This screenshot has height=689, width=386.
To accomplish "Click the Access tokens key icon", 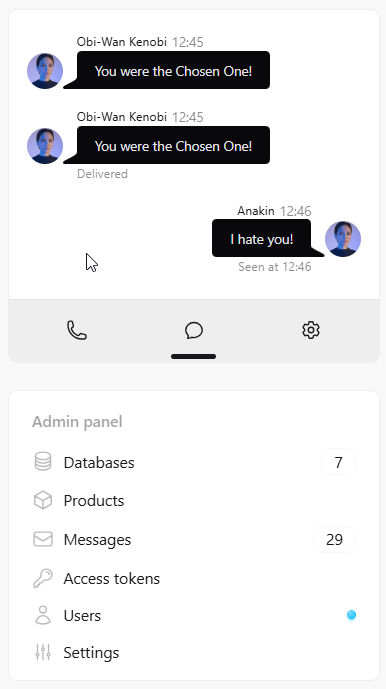I will pyautogui.click(x=43, y=578).
